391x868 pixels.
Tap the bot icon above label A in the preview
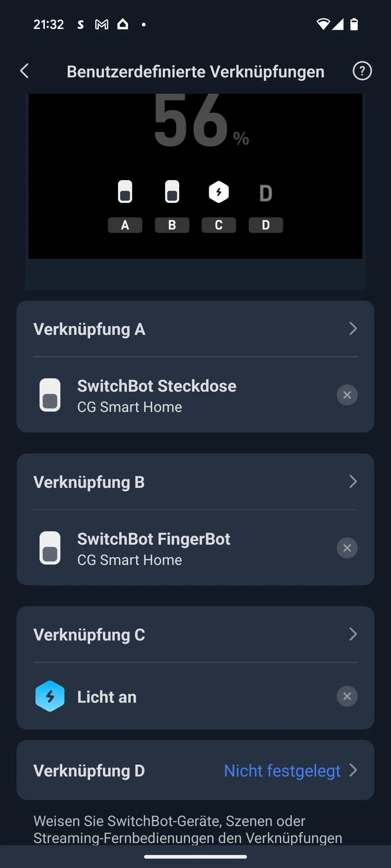pos(125,192)
